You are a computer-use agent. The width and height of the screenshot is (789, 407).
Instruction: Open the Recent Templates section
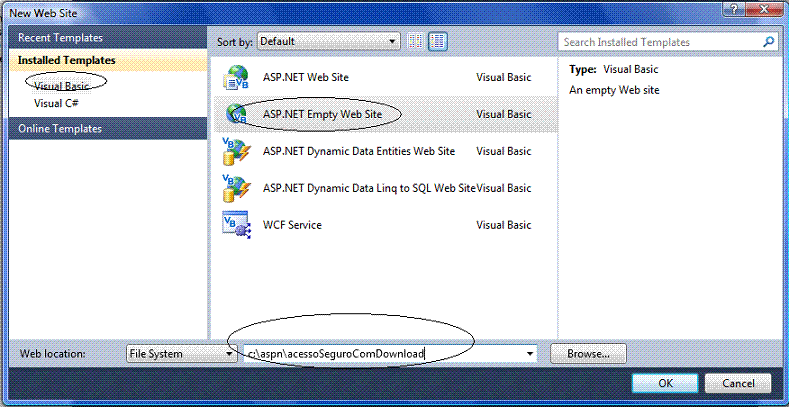(108, 38)
